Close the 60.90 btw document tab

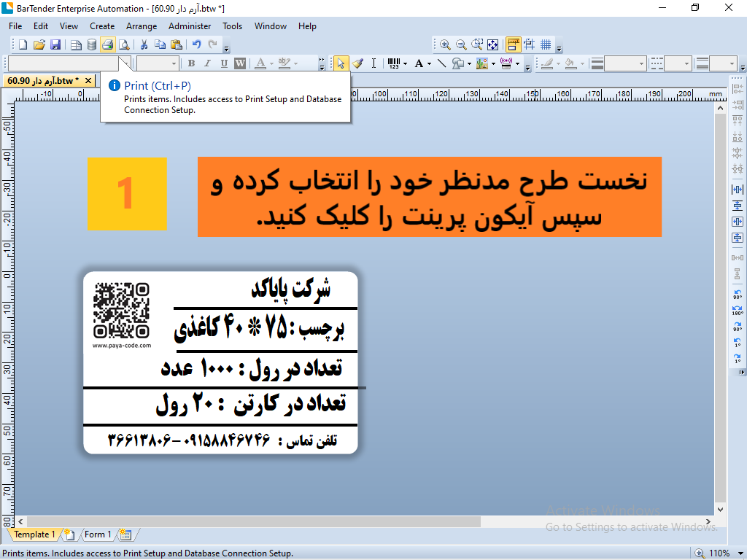[88, 81]
